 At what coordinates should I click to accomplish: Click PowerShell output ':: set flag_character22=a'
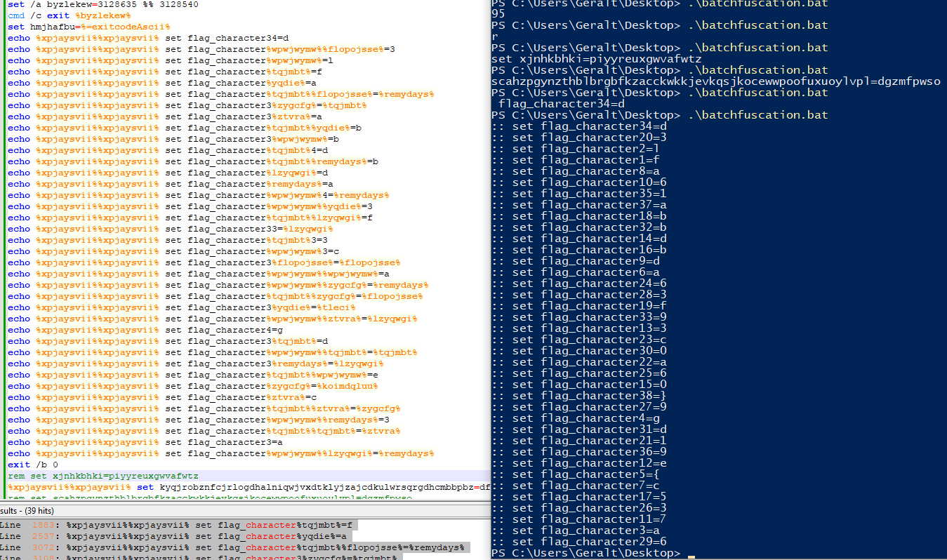pos(580,362)
